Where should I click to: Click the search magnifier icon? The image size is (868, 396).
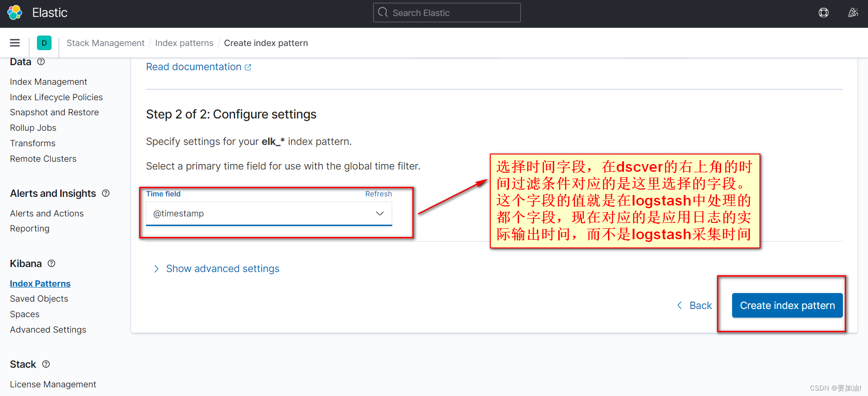click(383, 13)
